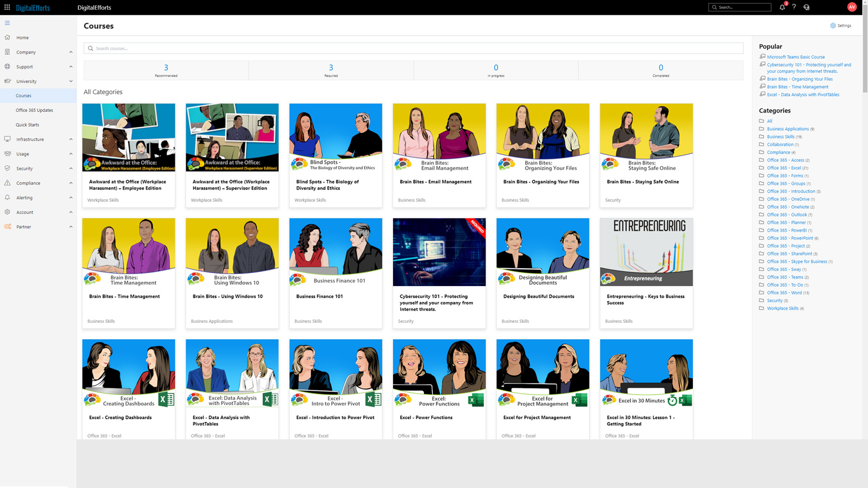Open the AV user avatar menu
This screenshot has height=488, width=868.
pos(852,7)
